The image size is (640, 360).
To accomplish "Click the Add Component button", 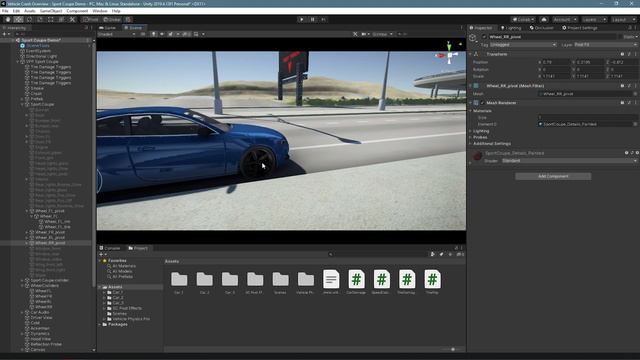I will (x=553, y=176).
